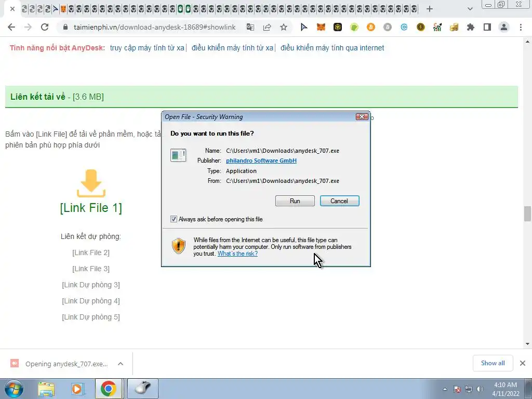The width and height of the screenshot is (532, 399).
Task: Open the Google Translate page icon
Action: click(x=250, y=27)
